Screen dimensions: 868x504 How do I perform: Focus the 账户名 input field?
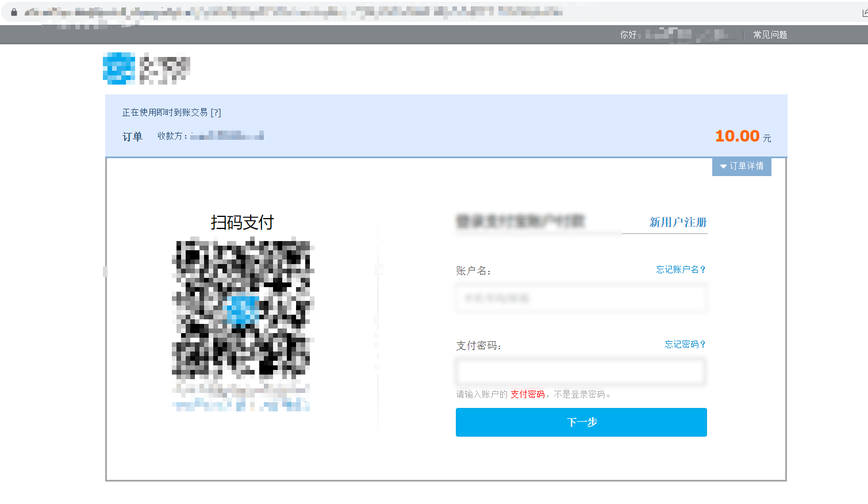[x=581, y=298]
